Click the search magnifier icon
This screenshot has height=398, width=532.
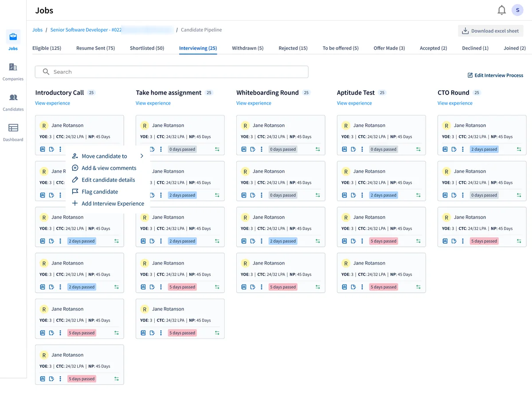tap(46, 72)
